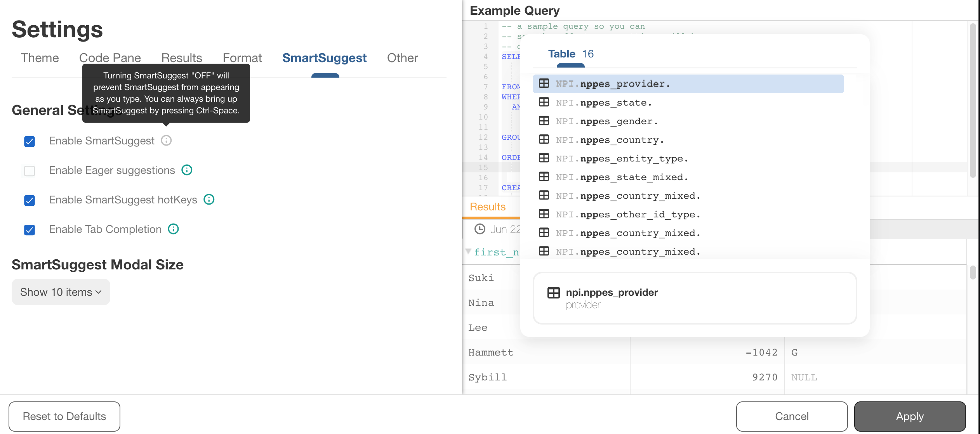Click the info icon next to Enable SmartSuggest
This screenshot has width=980, height=434.
tap(166, 141)
